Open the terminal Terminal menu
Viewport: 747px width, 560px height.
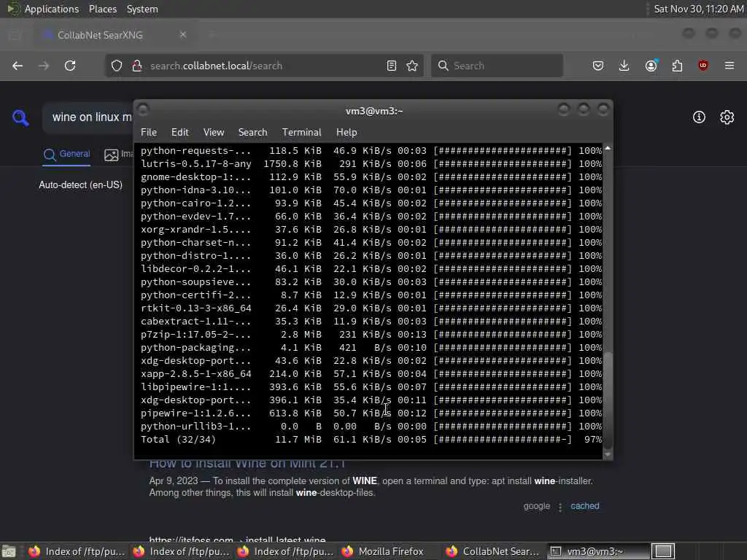(301, 133)
